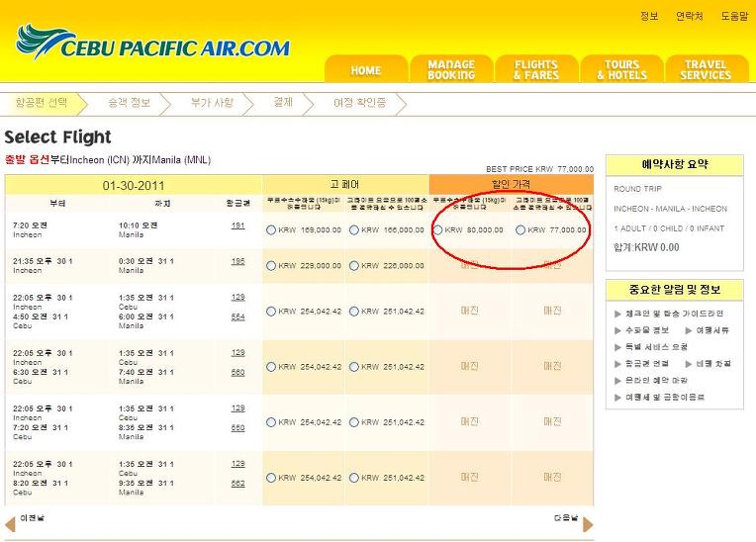Open the TRAVEL SERVICES tab
Image resolution: width=756 pixels, height=542 pixels.
(x=707, y=70)
